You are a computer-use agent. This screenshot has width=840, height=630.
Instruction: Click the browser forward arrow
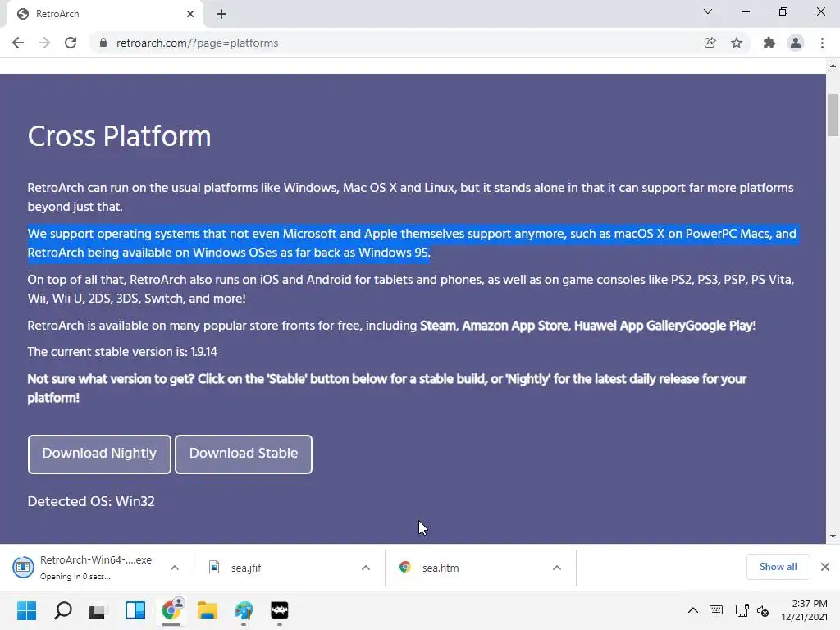pyautogui.click(x=44, y=43)
